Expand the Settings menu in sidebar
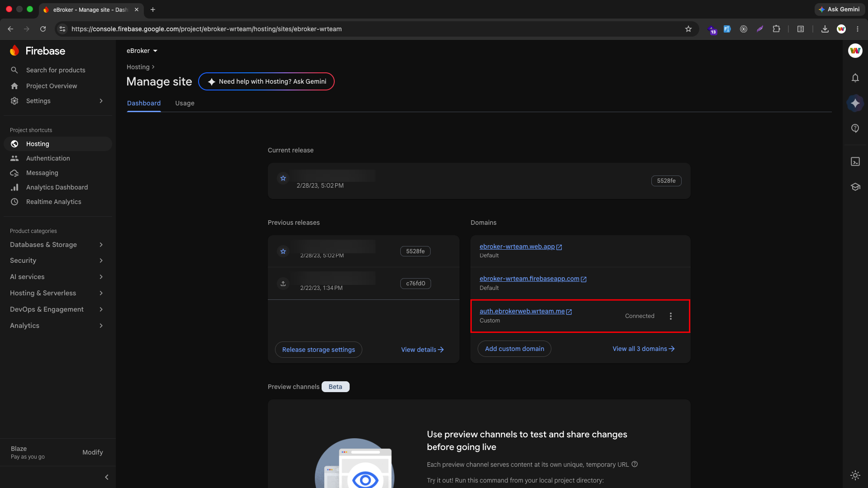 click(x=58, y=101)
